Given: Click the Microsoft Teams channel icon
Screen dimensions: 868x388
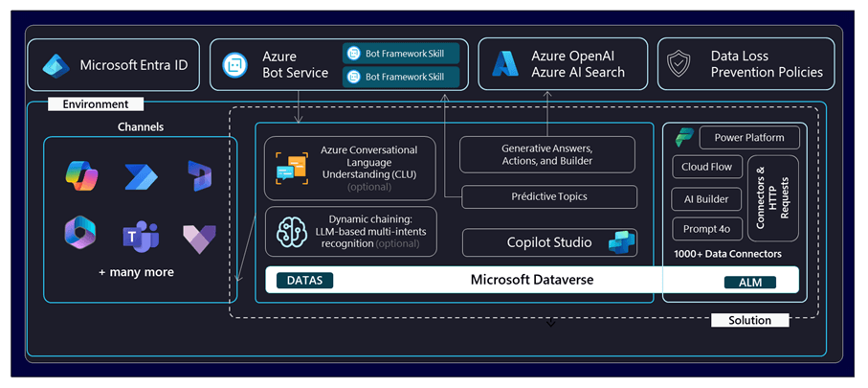Looking at the screenshot, I should point(141,237).
